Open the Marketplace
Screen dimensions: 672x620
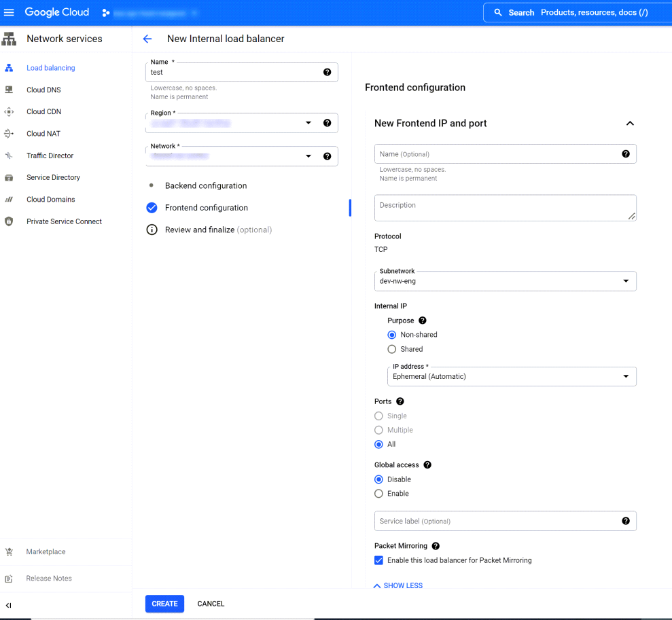(45, 551)
